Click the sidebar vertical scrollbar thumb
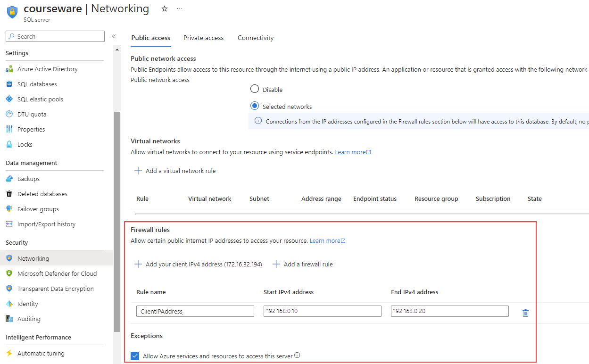 point(117,222)
